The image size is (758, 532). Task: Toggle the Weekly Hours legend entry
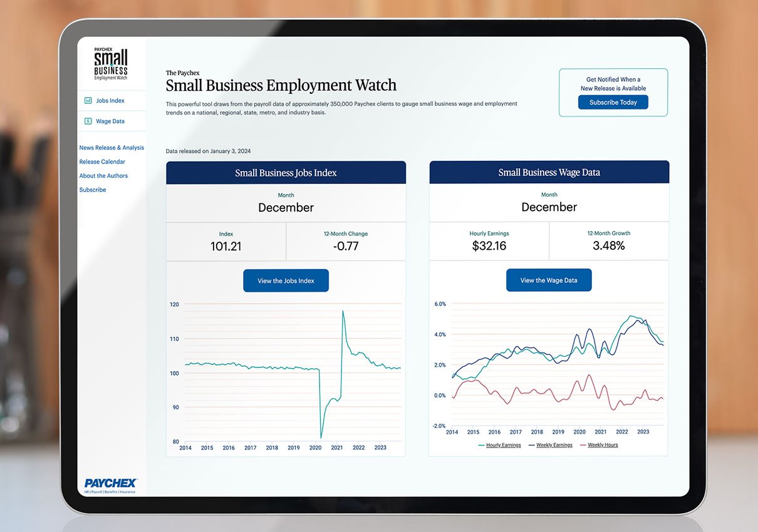click(x=598, y=445)
